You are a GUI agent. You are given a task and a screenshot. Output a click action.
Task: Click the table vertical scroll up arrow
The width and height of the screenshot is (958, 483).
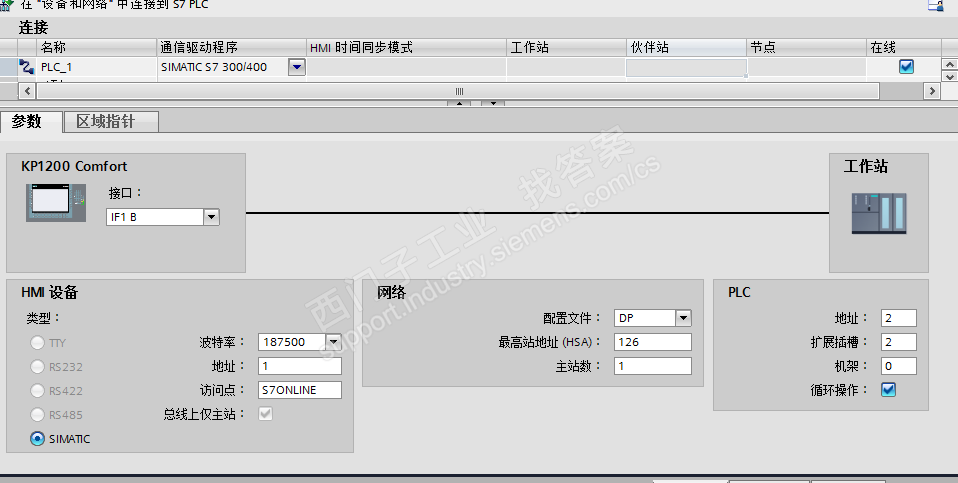949,64
